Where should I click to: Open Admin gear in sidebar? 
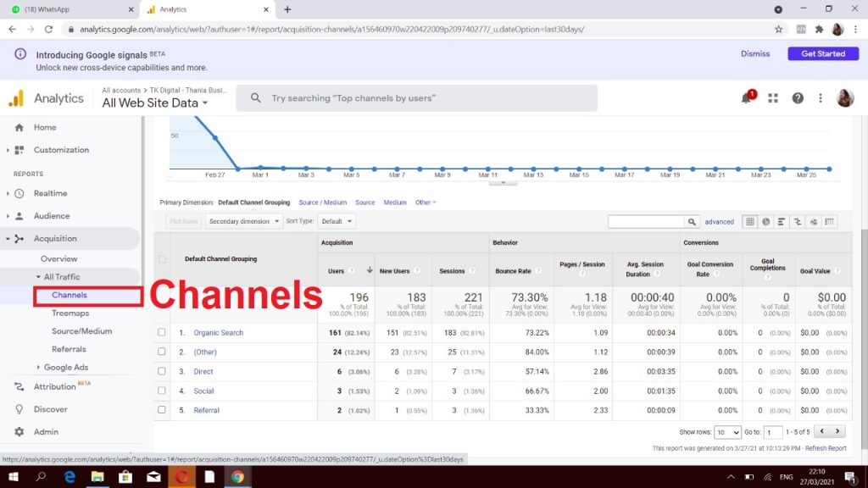pos(45,431)
